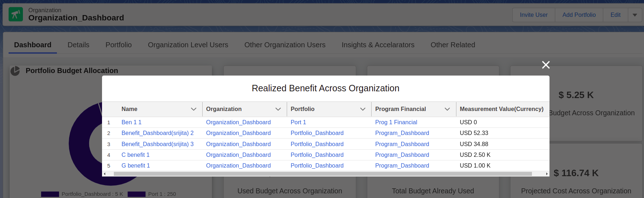
Task: Open the Insights & Accelarators tab
Action: (x=378, y=45)
